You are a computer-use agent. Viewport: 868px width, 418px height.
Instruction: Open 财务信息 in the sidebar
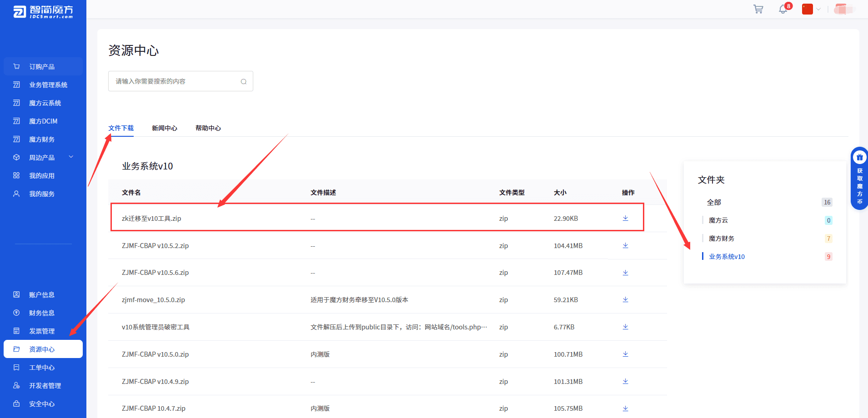(43, 313)
